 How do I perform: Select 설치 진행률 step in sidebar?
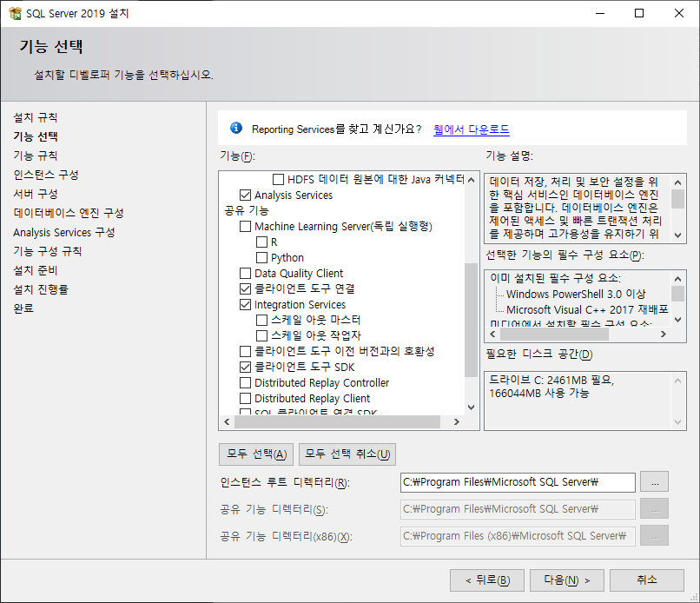coord(41,289)
